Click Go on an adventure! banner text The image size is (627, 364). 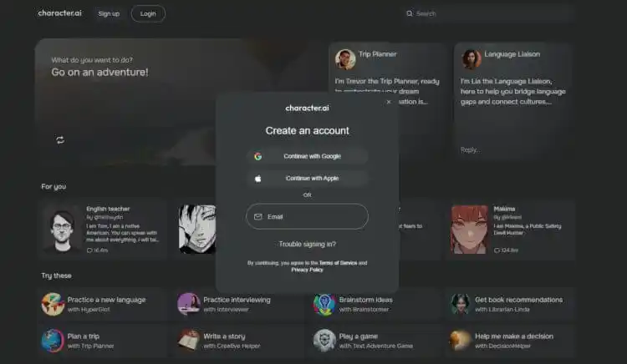(99, 73)
